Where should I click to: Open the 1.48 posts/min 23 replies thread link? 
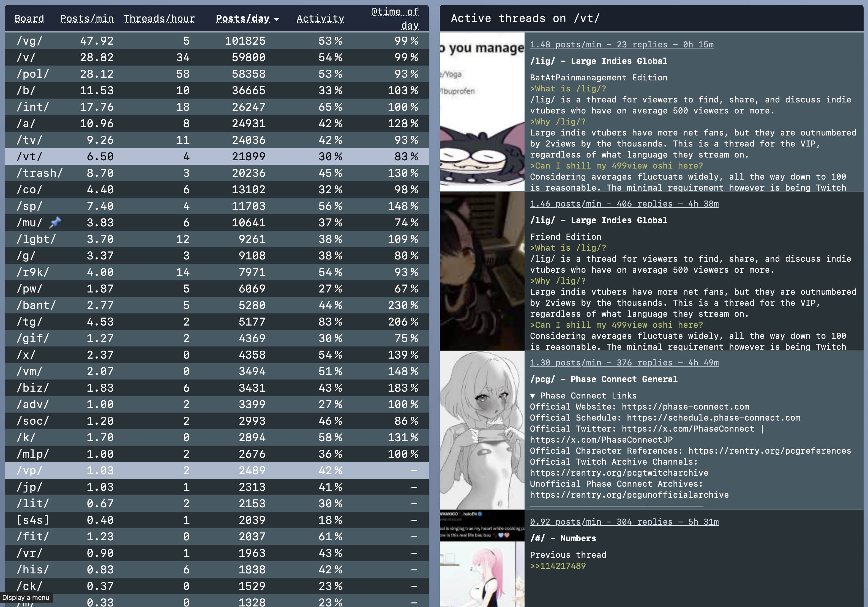(x=621, y=45)
